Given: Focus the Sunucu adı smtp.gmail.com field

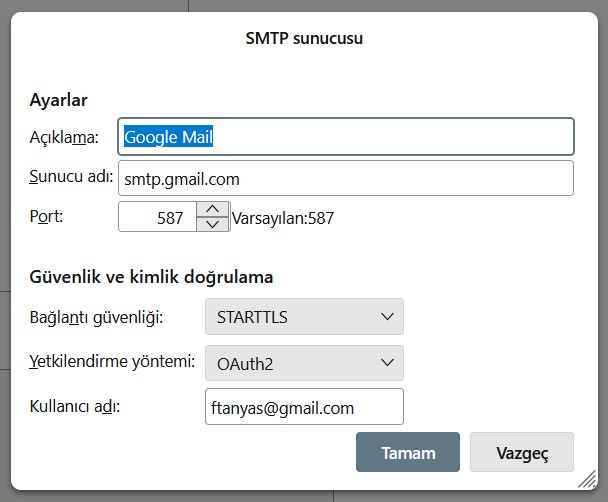Looking at the screenshot, I should click(346, 179).
